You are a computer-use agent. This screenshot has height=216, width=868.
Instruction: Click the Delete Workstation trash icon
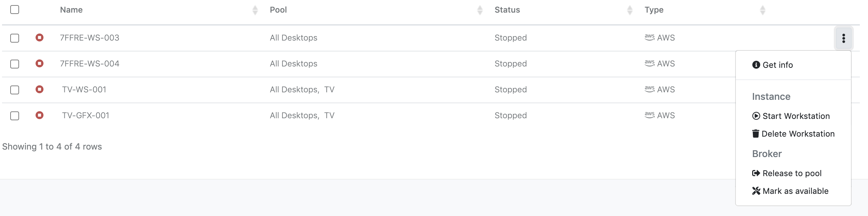(756, 134)
